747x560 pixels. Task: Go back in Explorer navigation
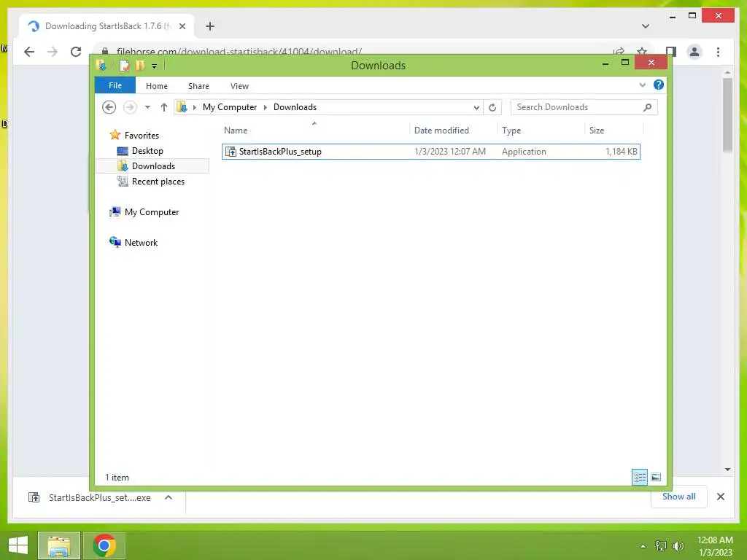tap(109, 107)
